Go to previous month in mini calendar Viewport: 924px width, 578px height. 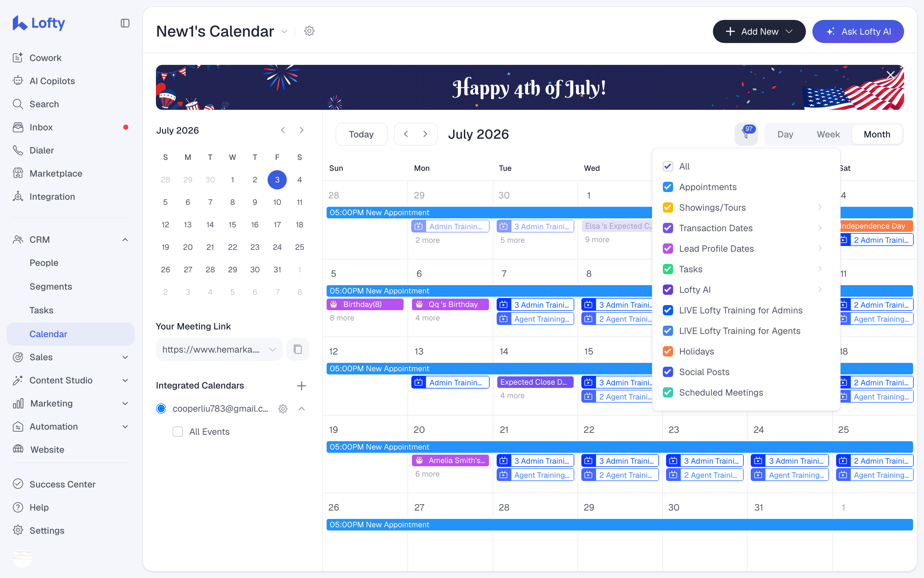click(x=283, y=130)
